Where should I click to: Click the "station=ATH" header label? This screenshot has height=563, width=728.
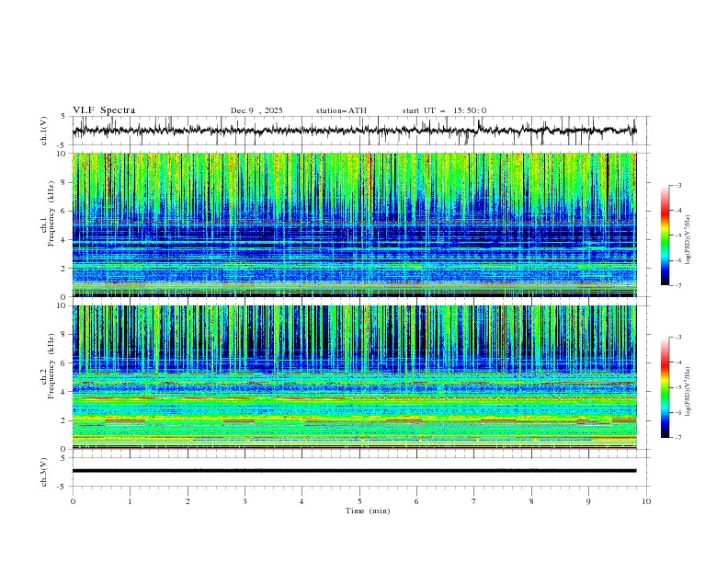click(341, 110)
